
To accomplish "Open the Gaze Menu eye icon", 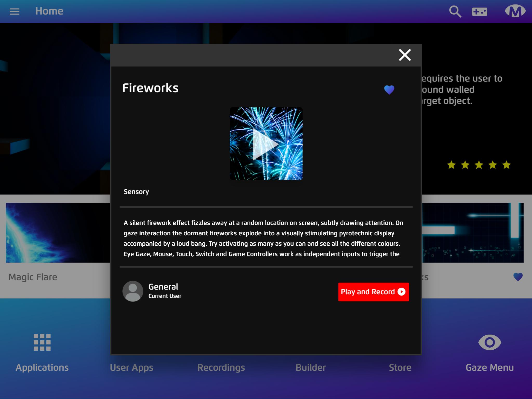I will [490, 342].
